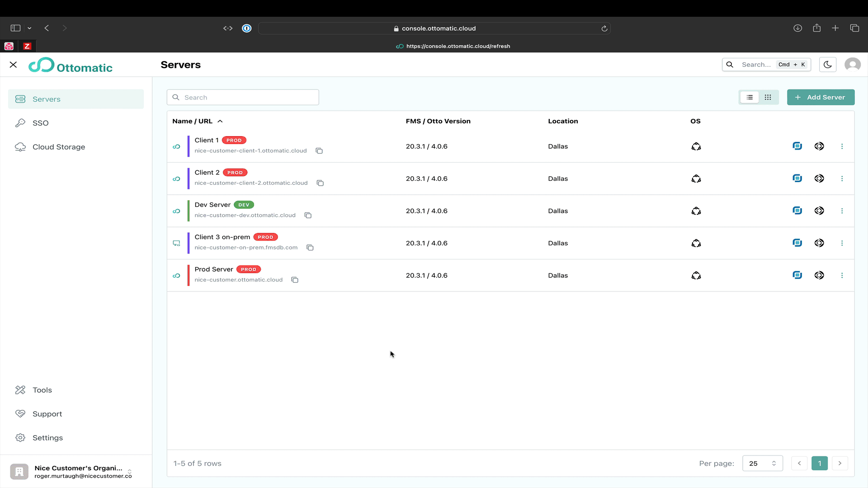Click Client 1 Ottomatic cloud status icon
868x488 pixels.
point(176,146)
